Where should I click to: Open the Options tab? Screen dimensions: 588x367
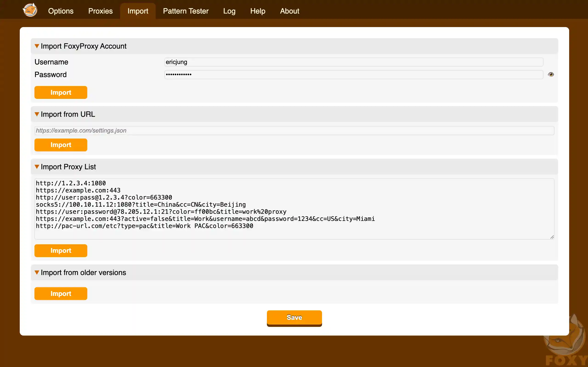[61, 11]
